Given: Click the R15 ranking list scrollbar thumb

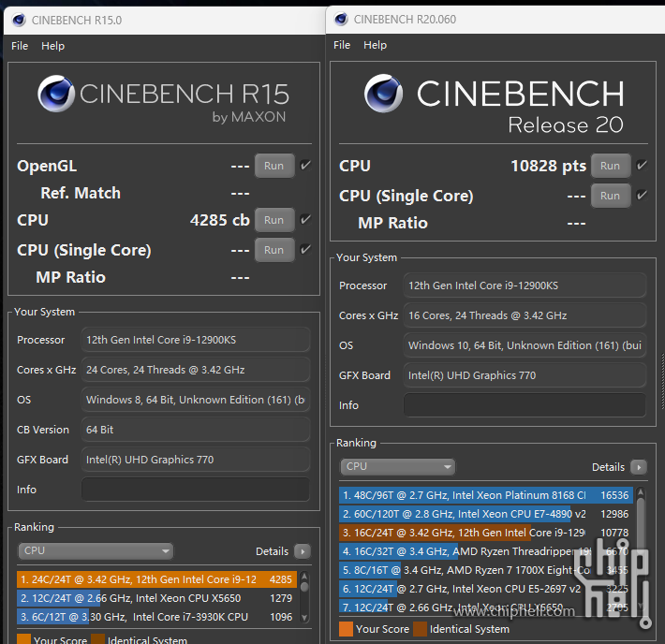Looking at the screenshot, I should 304,587.
